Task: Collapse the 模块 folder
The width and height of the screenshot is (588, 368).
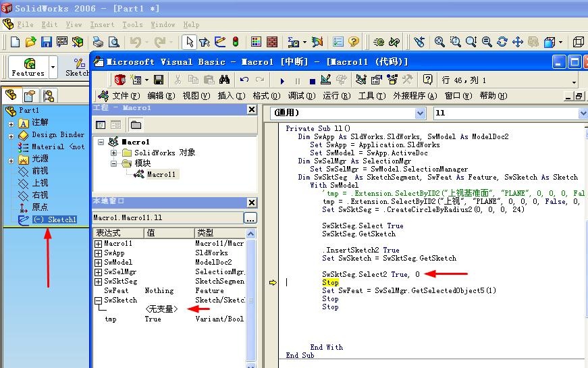Action: (113, 163)
